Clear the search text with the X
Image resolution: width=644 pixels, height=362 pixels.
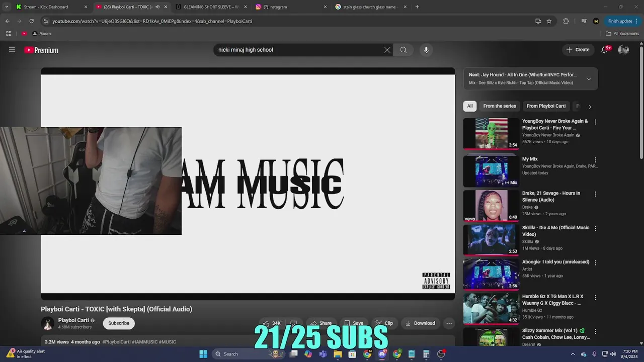[x=387, y=50]
